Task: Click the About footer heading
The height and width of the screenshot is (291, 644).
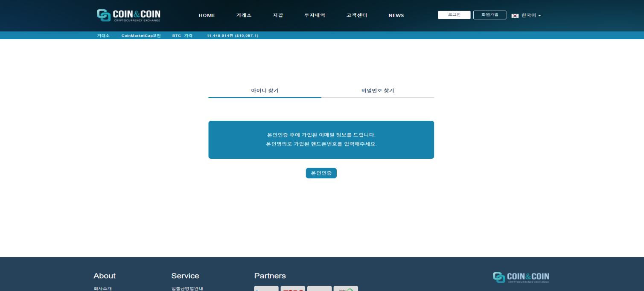Action: point(105,276)
